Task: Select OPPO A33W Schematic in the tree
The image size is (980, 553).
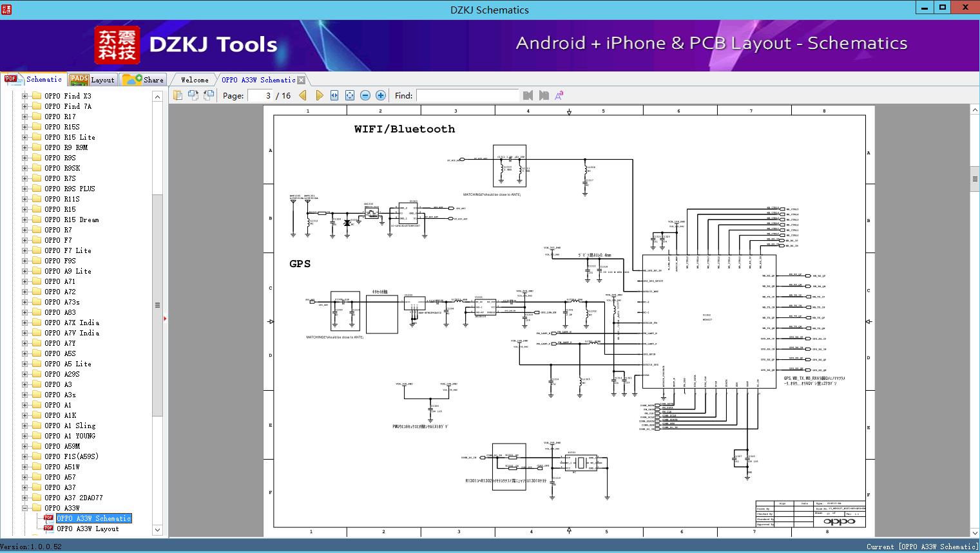Action: click(94, 518)
